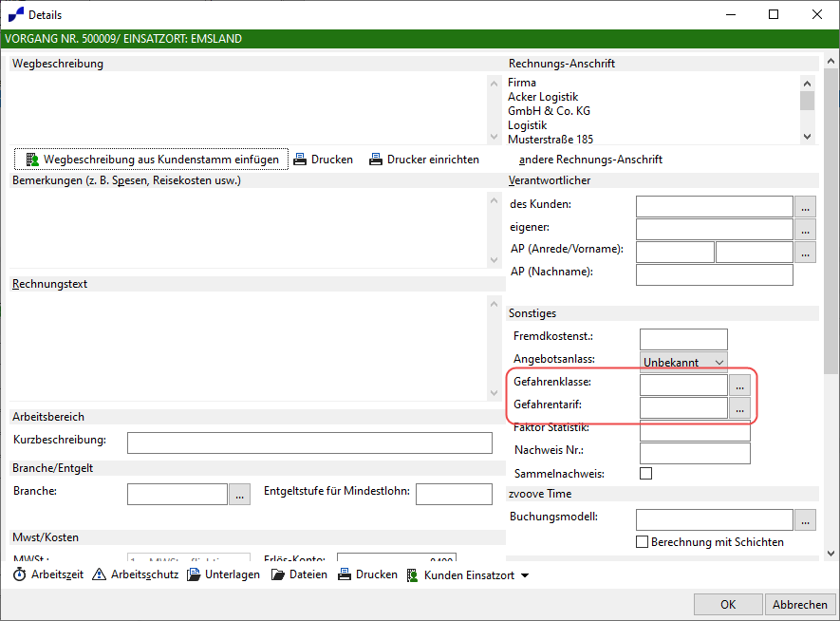Click the Wegbeschreibung aus Kundenstamm icon
Viewport: 840px width, 621px height.
[x=32, y=160]
